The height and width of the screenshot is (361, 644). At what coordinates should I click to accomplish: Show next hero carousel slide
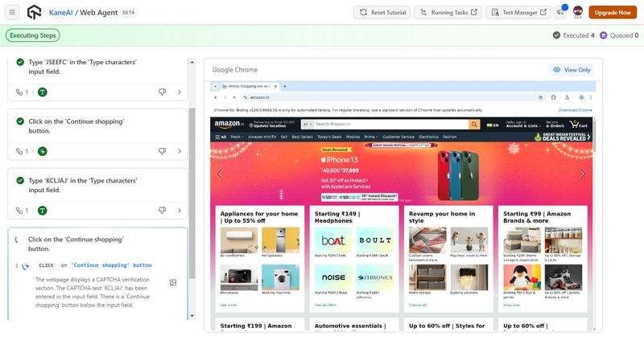pyautogui.click(x=582, y=174)
